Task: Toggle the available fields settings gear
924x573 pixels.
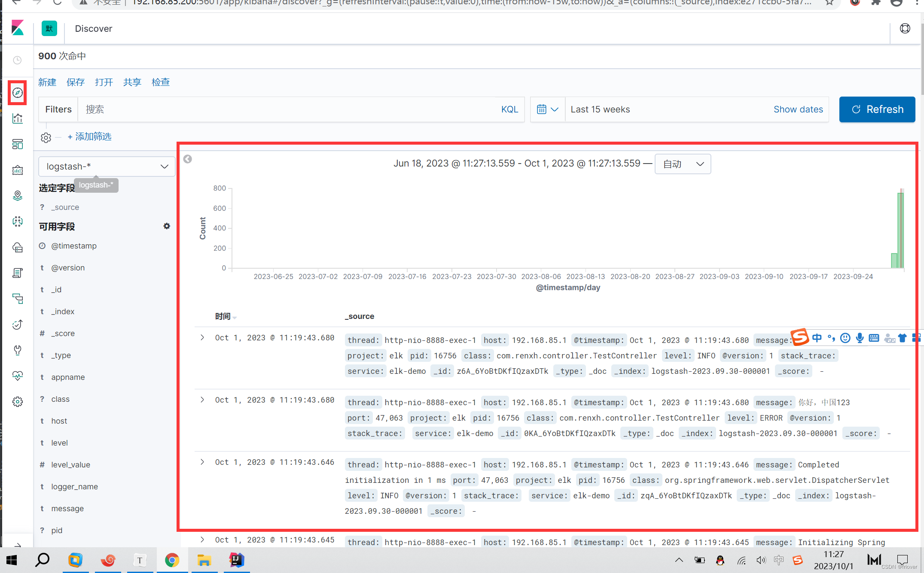Action: [166, 226]
